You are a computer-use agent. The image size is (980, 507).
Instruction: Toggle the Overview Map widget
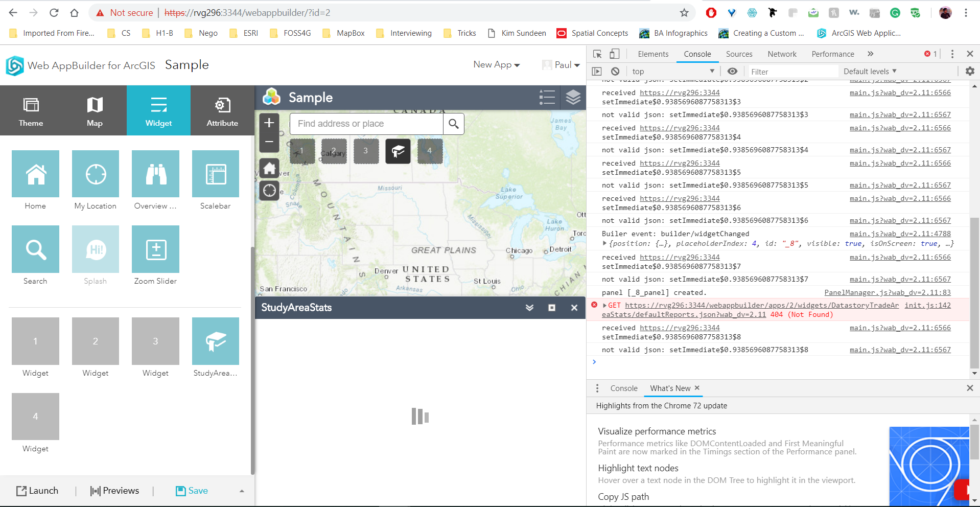(155, 174)
